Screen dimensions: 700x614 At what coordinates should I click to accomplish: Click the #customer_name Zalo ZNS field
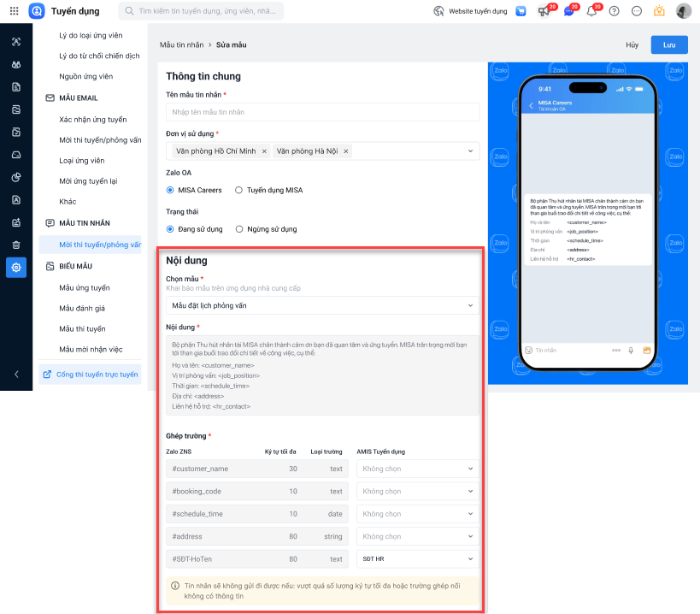tap(256, 469)
